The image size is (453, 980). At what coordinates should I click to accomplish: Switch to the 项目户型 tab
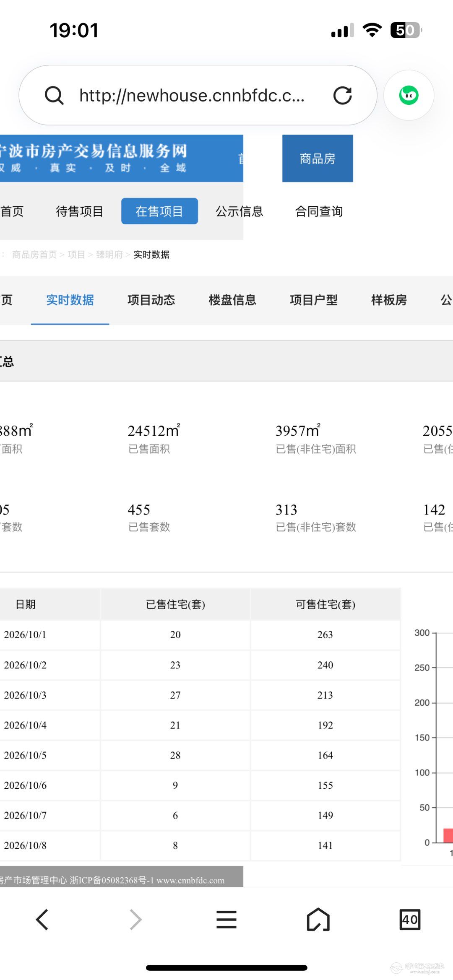point(314,300)
